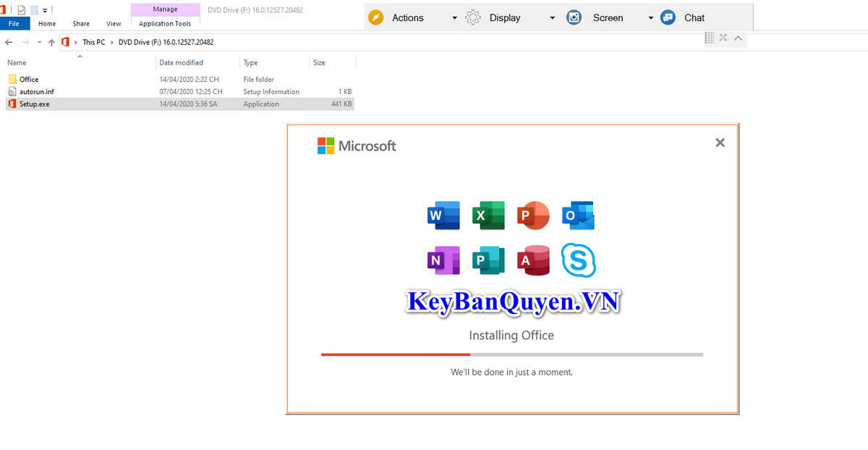The width and height of the screenshot is (868, 450).
Task: Click the Skype for Business icon
Action: 578,260
